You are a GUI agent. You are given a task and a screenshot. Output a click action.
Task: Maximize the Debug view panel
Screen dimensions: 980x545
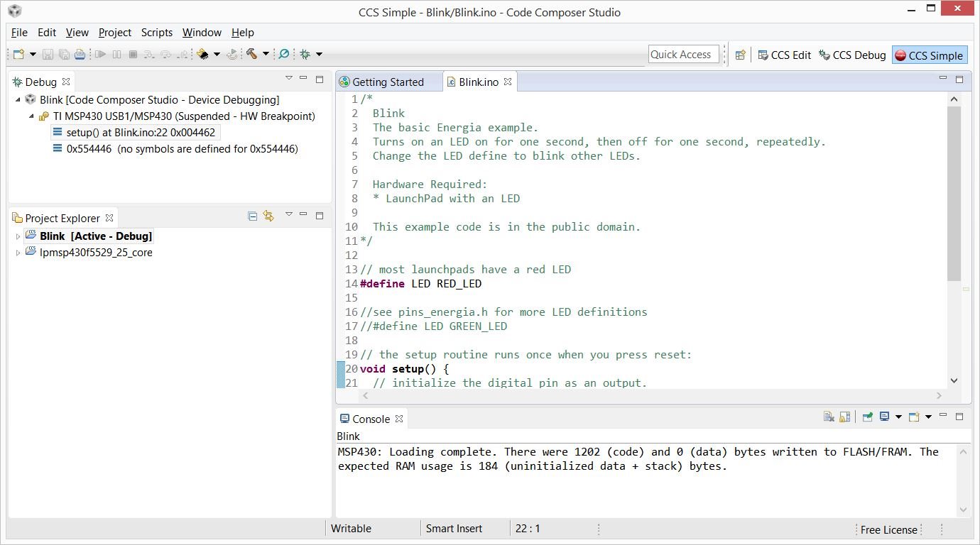pos(320,79)
